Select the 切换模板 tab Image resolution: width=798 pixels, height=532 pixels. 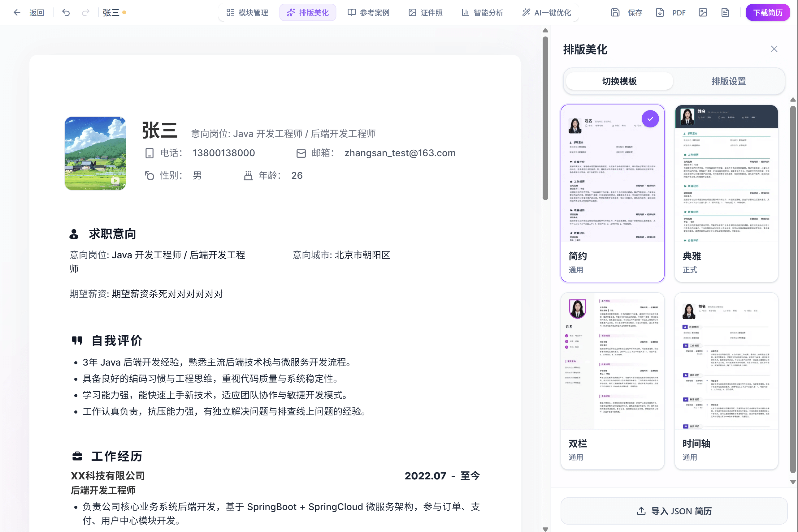619,81
